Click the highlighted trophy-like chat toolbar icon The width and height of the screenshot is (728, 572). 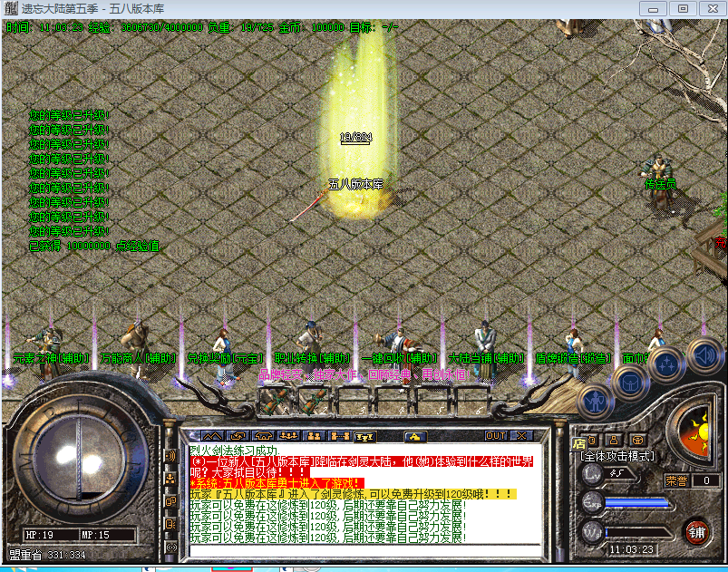364,436
